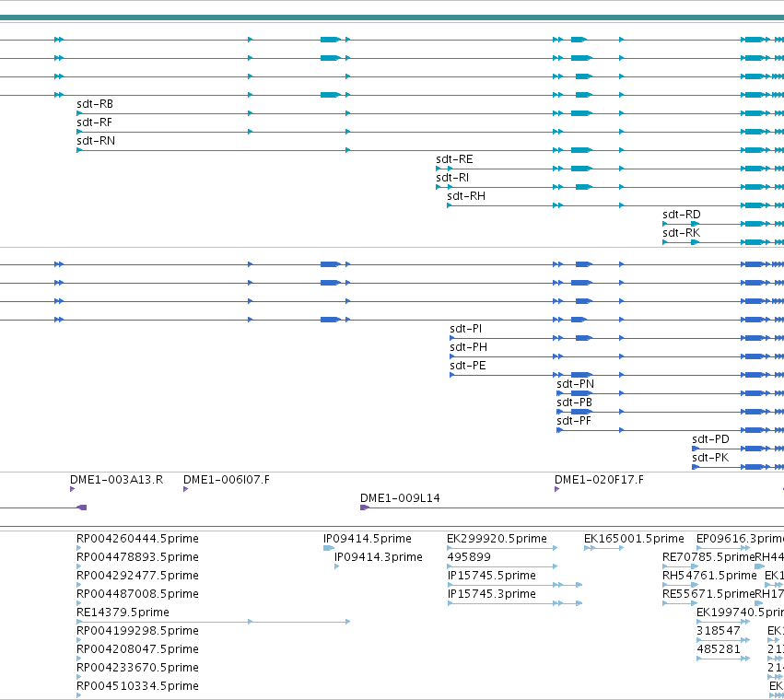Image resolution: width=784 pixels, height=700 pixels.
Task: Open the IP09414.5prime EST label
Action: coord(367,539)
